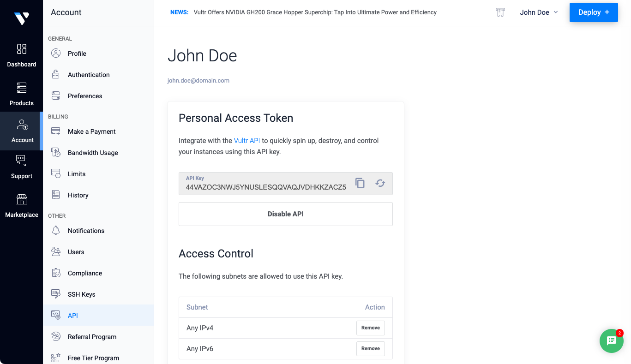
Task: Open the Marketplace section
Action: point(21,206)
